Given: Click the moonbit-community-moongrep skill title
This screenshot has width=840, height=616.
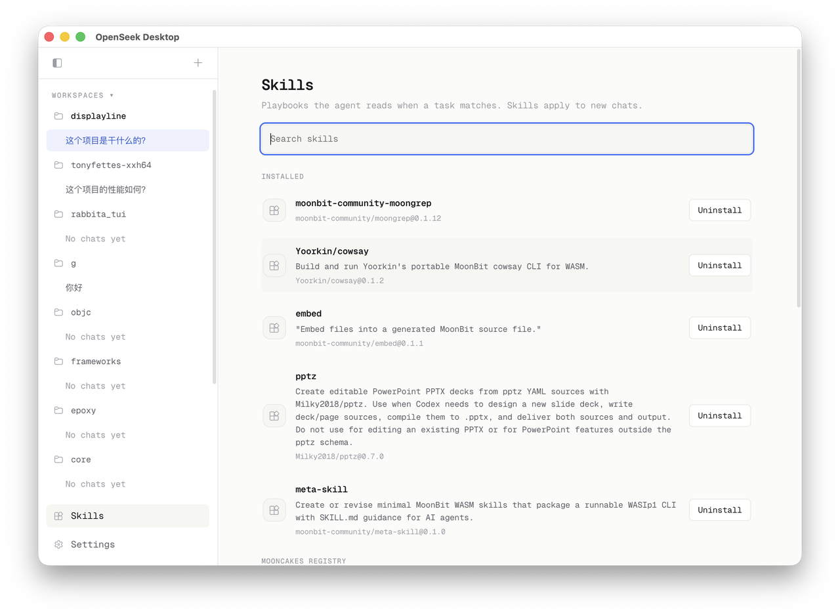Looking at the screenshot, I should (364, 203).
